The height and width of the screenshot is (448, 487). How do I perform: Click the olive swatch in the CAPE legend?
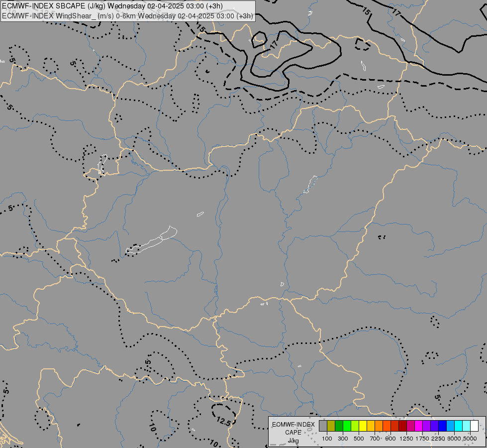tap(331, 426)
